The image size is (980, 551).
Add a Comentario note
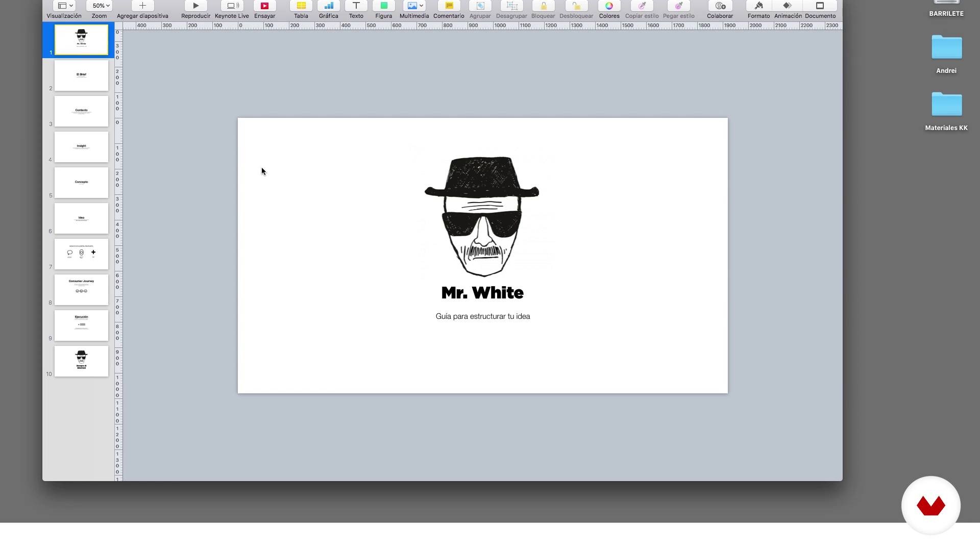[449, 6]
